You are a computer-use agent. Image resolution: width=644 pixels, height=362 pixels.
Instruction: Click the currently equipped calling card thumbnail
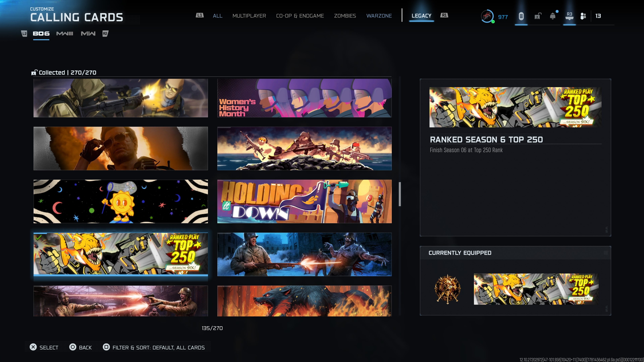pos(536,289)
